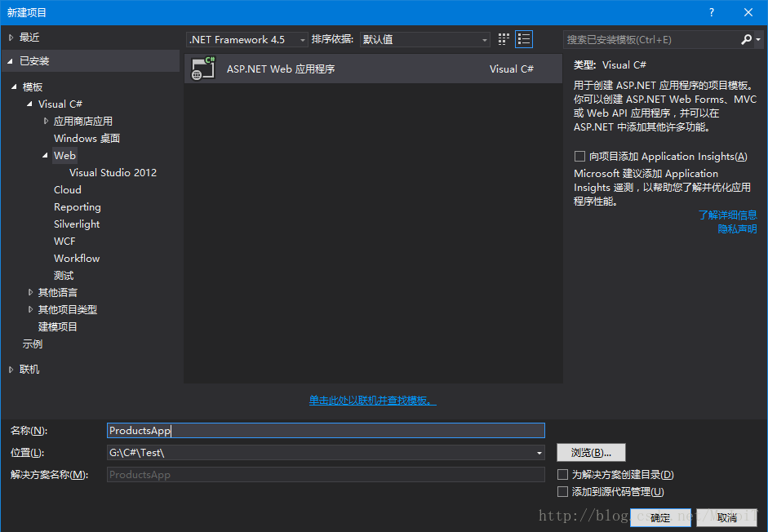Collapse the Web tree node
768x532 pixels.
(46, 155)
